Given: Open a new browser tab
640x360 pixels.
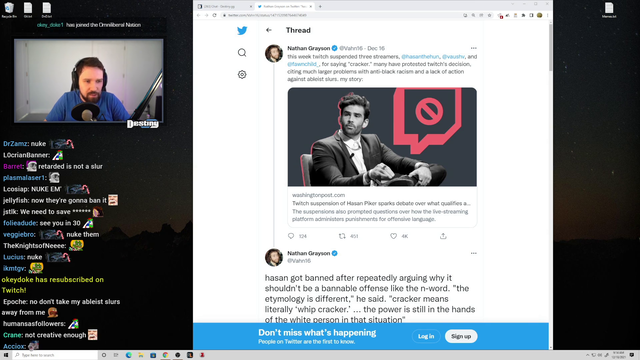Looking at the screenshot, I should point(320,7).
